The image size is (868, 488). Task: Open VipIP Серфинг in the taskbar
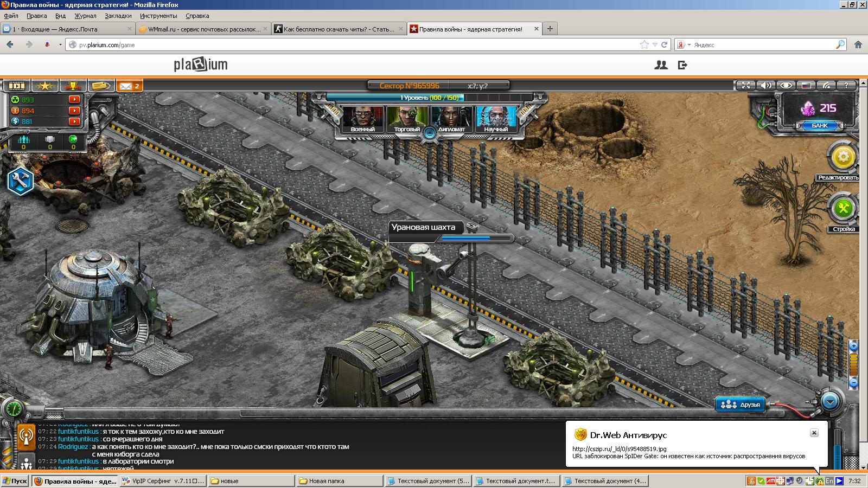[164, 481]
